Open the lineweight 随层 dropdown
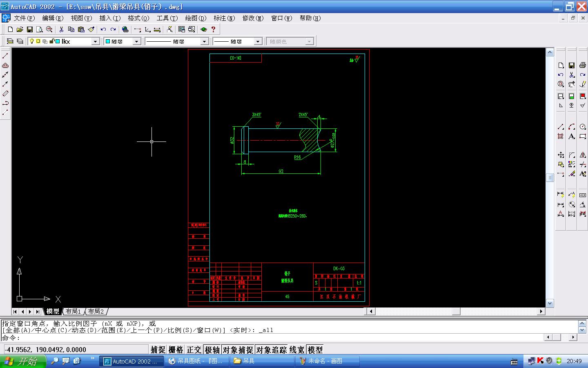 (x=258, y=41)
